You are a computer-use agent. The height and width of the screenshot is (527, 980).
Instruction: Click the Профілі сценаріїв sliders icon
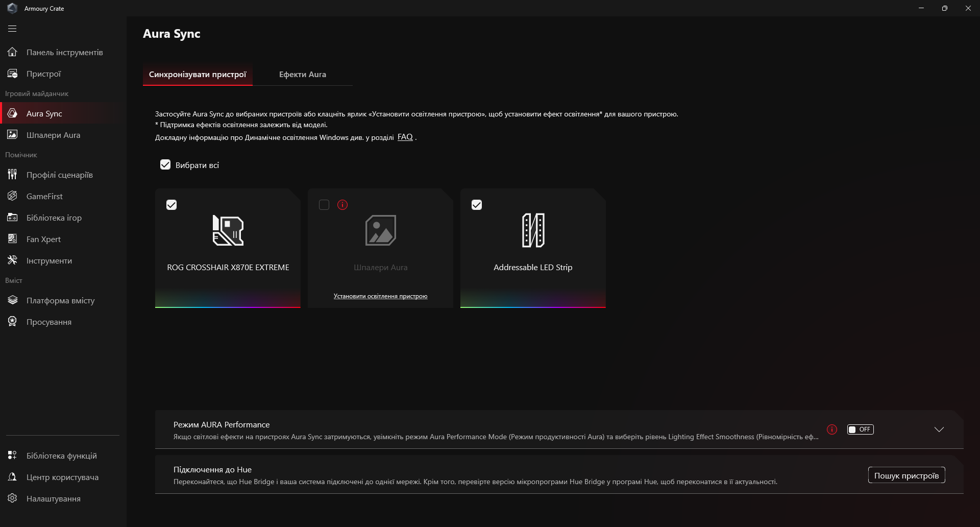click(x=12, y=175)
